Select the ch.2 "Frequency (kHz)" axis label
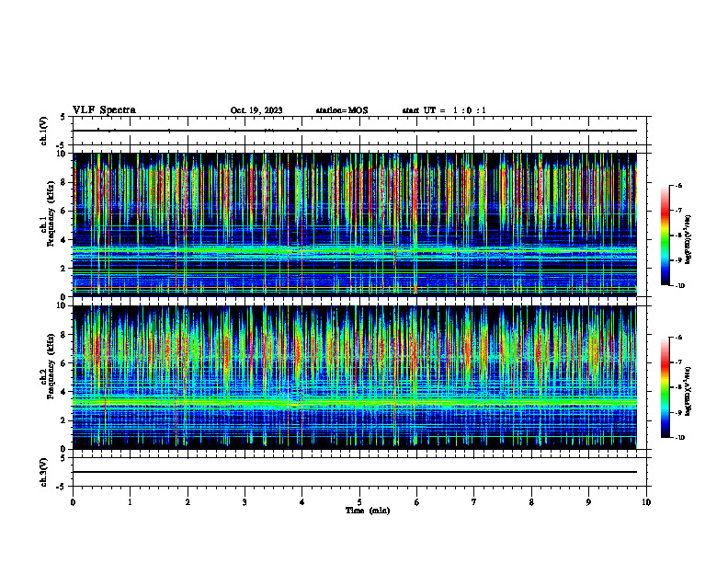 pos(51,366)
